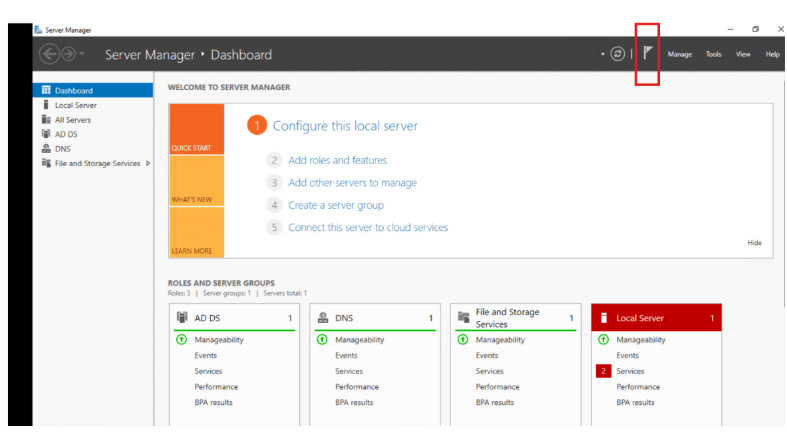The width and height of the screenshot is (787, 432).
Task: Open Events in File and Storage tile
Action: pos(487,355)
